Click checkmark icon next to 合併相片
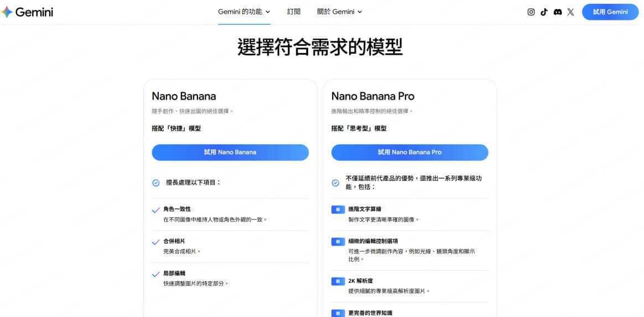 pos(155,242)
